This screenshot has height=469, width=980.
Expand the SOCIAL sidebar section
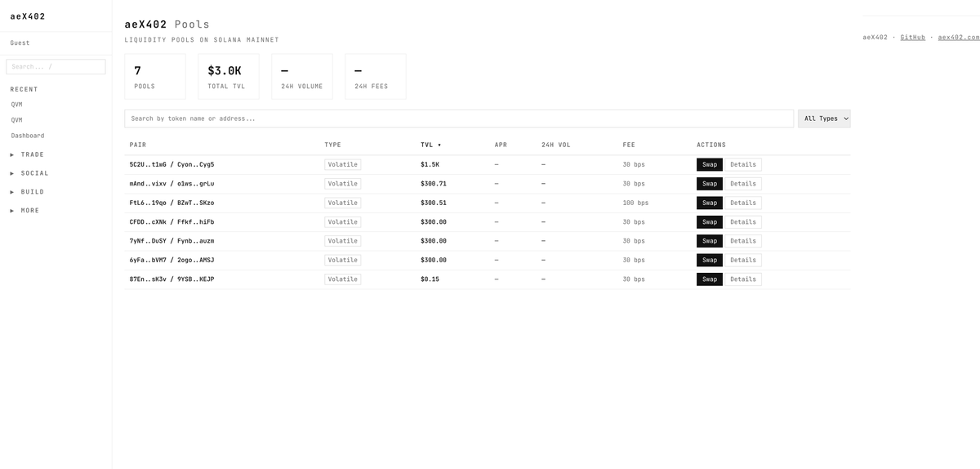tap(29, 173)
